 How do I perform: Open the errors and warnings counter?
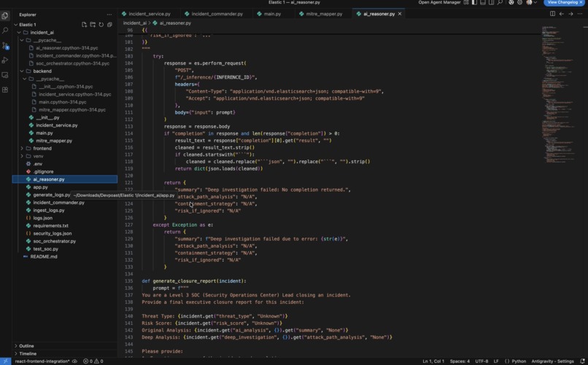(x=93, y=361)
